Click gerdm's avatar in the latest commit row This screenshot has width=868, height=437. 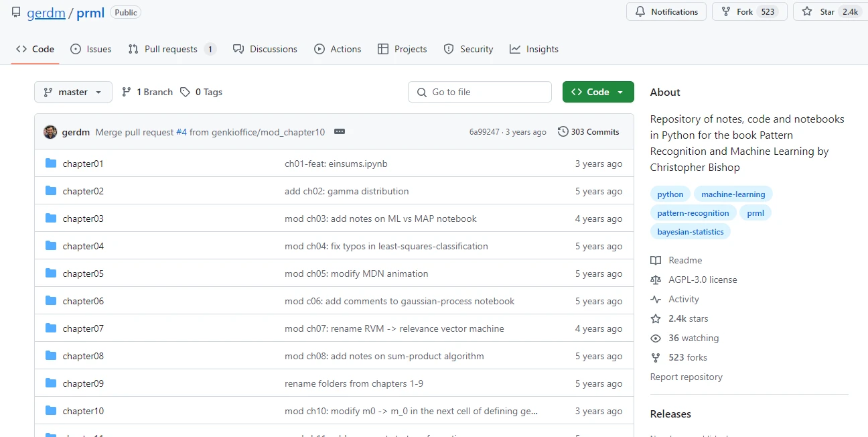(50, 132)
